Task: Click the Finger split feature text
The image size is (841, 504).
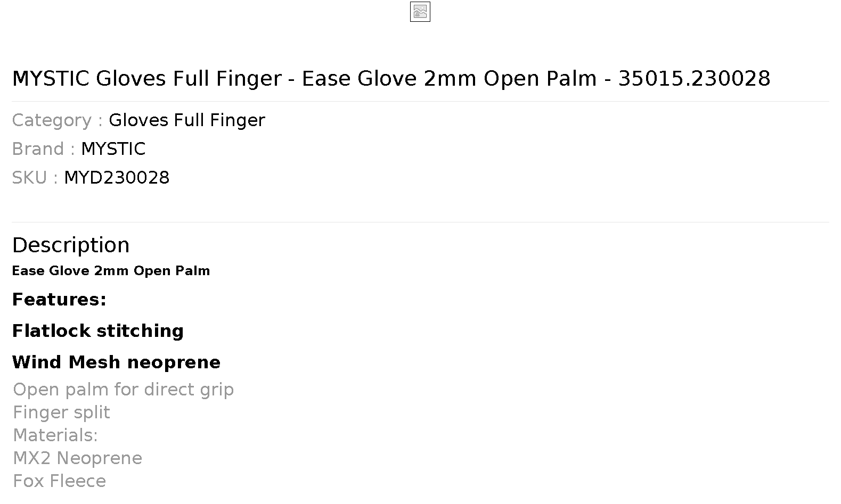Action: click(x=61, y=412)
